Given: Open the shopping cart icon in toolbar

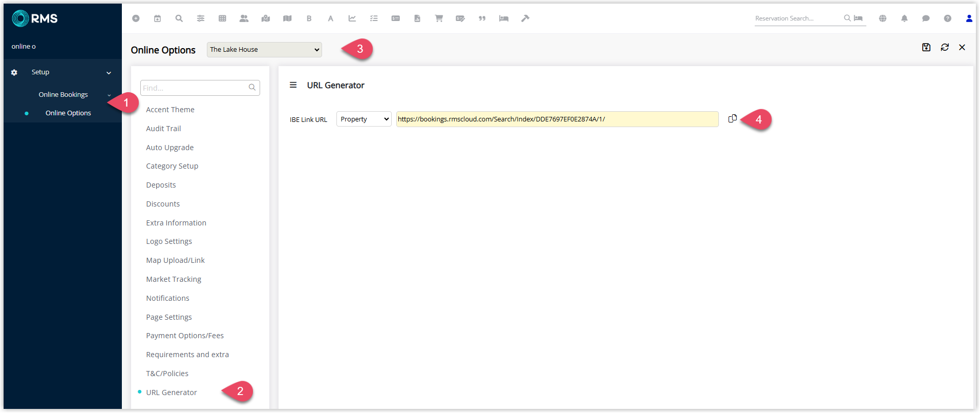Looking at the screenshot, I should tap(439, 18).
